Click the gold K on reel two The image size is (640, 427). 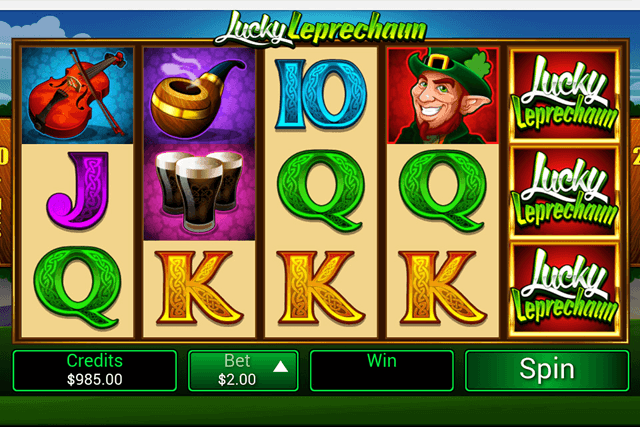pyautogui.click(x=199, y=287)
